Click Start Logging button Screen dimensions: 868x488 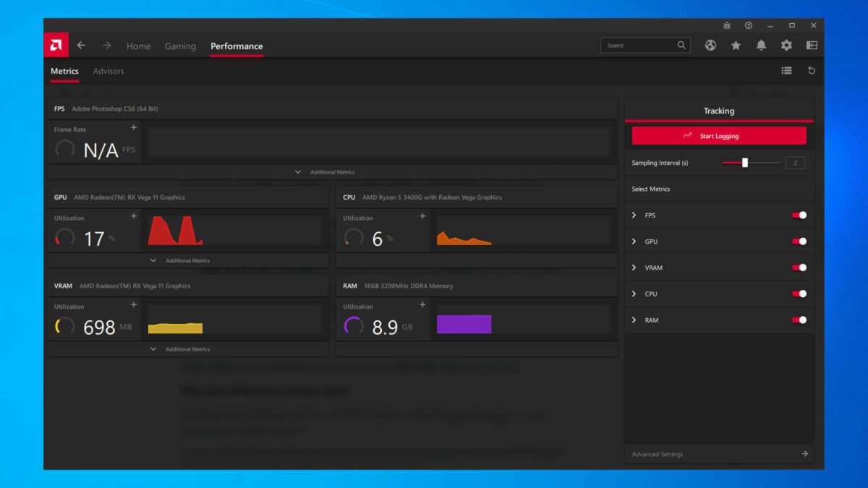tap(719, 136)
